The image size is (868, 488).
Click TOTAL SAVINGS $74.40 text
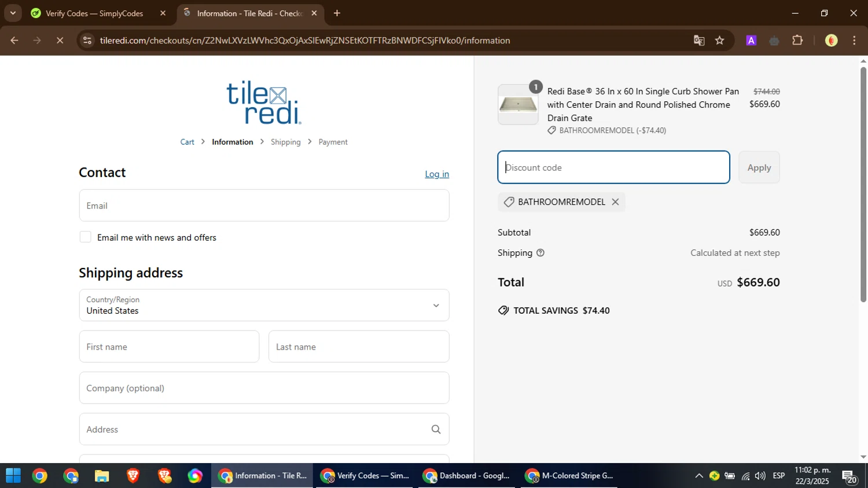click(561, 311)
